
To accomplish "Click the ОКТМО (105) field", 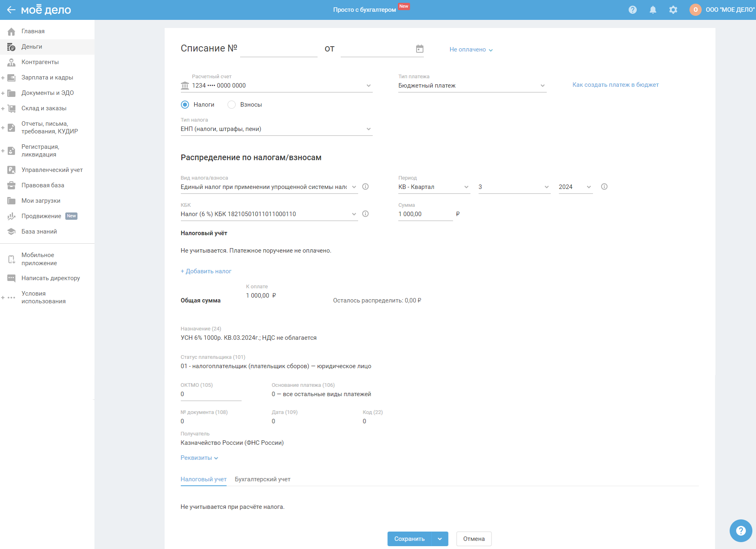I will click(211, 394).
